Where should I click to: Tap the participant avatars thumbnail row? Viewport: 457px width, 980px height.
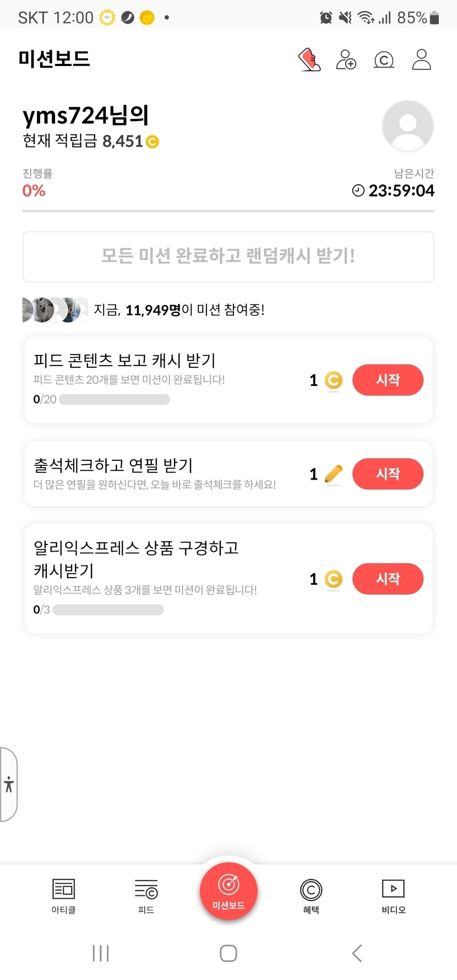coord(55,310)
